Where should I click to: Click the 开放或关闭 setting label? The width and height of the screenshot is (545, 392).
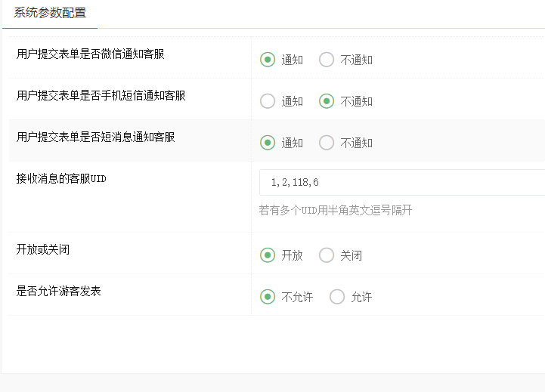[43, 249]
